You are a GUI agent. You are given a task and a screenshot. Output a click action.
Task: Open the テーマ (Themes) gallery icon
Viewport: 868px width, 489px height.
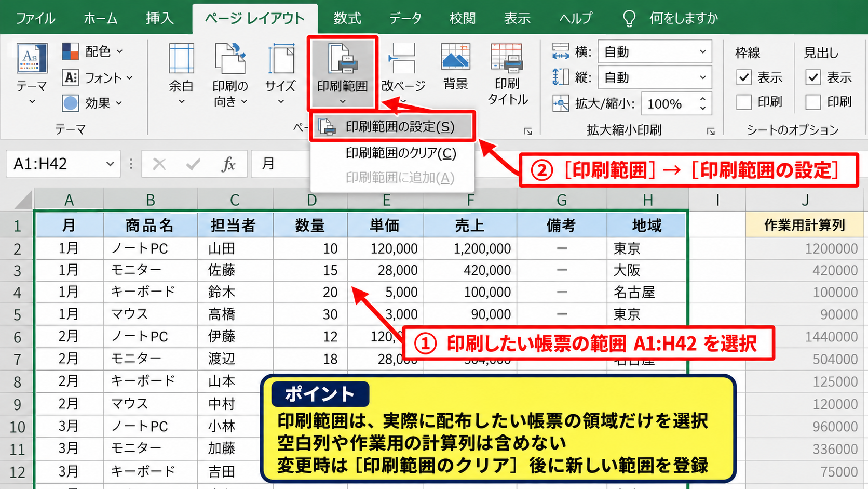(32, 58)
